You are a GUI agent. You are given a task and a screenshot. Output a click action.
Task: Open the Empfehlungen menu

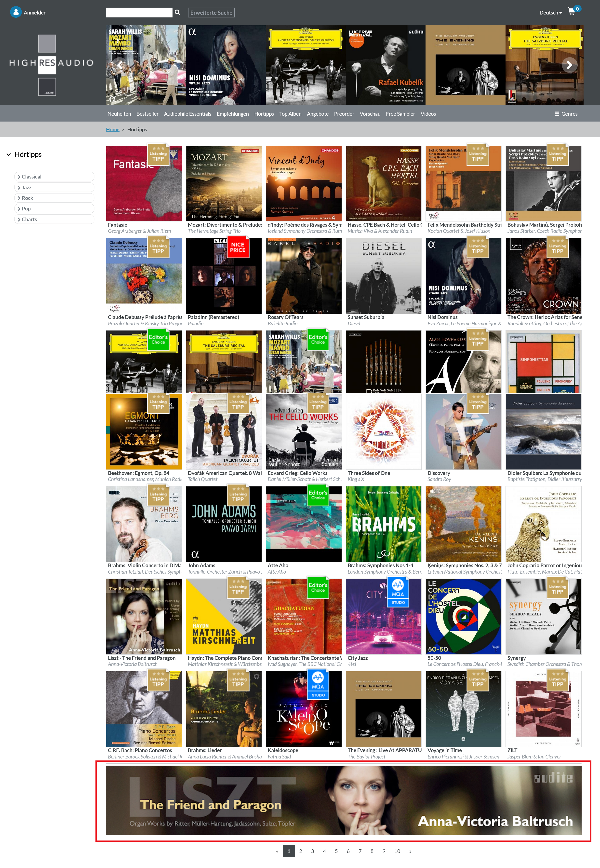click(x=233, y=114)
